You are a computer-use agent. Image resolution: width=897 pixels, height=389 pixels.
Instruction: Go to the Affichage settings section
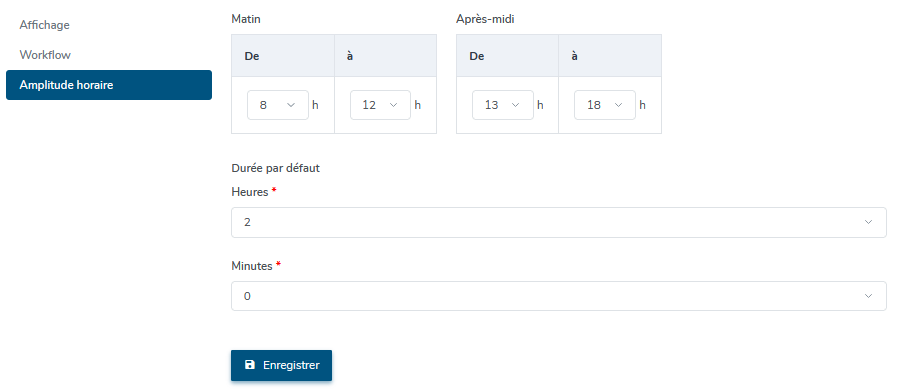click(45, 25)
